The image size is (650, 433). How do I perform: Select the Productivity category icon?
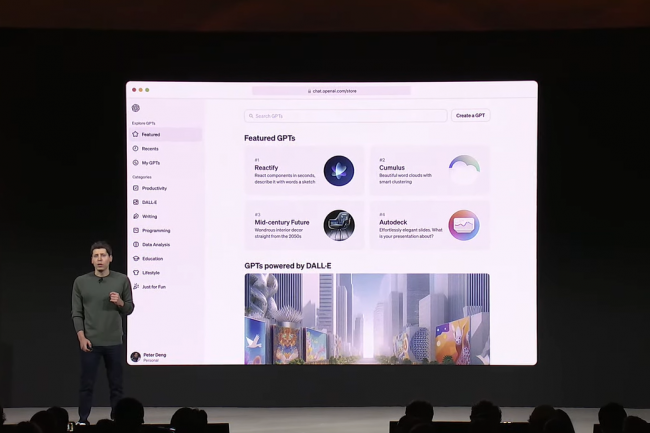click(x=136, y=188)
